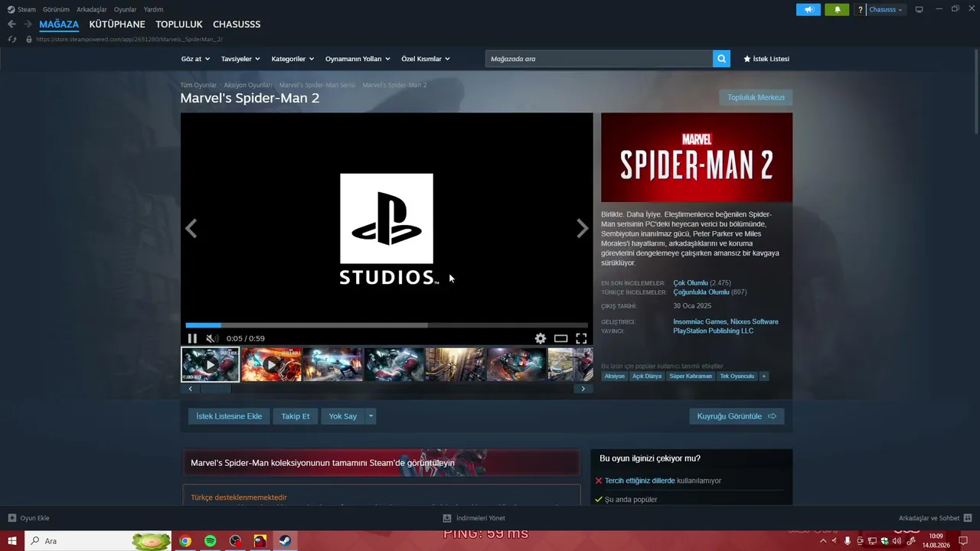Open the Windows Start menu
This screenshot has width=980, height=551.
tap(12, 541)
